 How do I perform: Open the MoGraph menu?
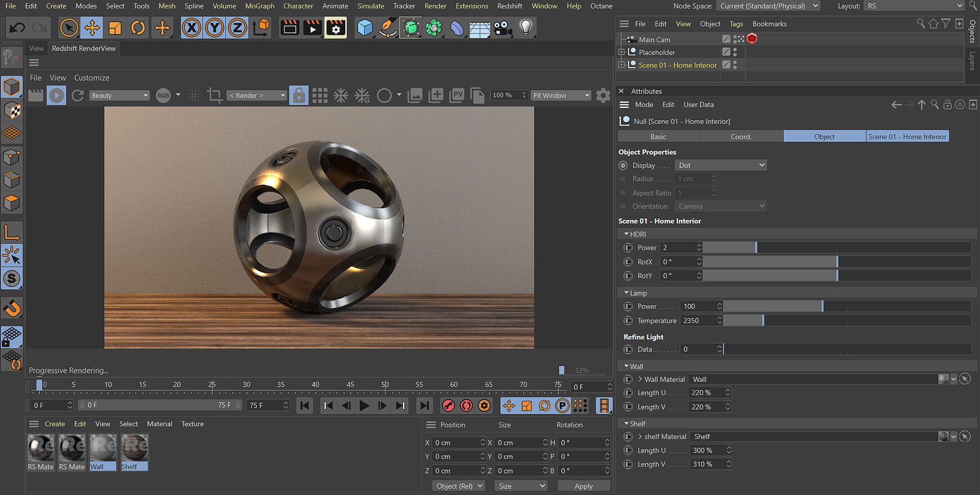(x=260, y=6)
